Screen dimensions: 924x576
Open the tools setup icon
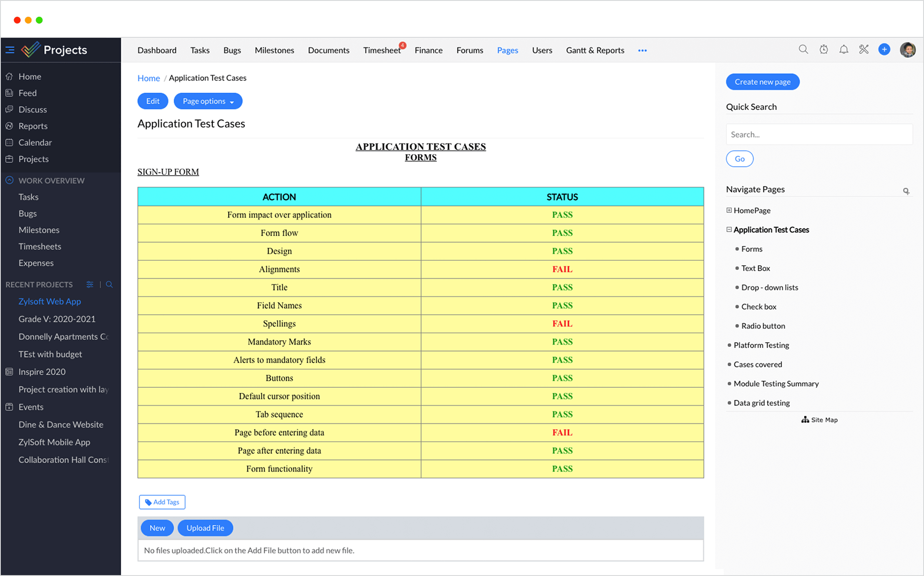pos(864,50)
